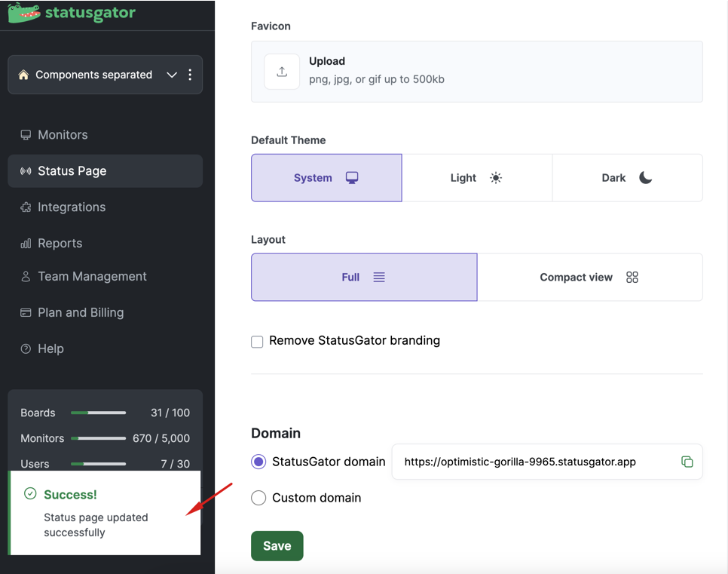Viewport: 728px width, 574px height.
Task: Switch layout to Compact view
Action: pos(591,277)
